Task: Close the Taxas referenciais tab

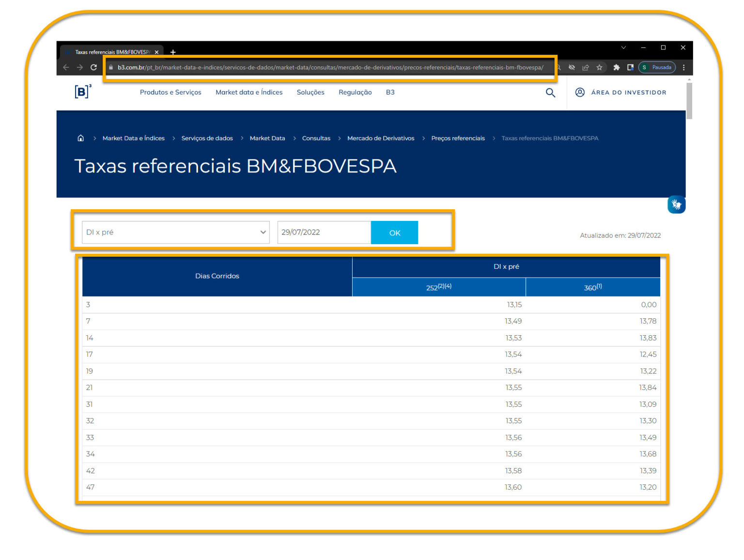Action: (x=156, y=52)
